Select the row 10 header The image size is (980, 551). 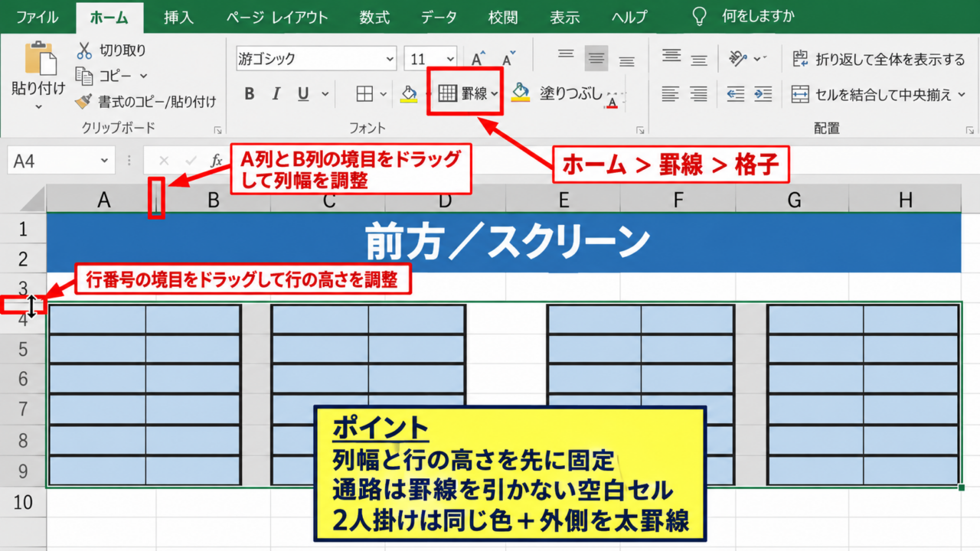click(x=22, y=502)
